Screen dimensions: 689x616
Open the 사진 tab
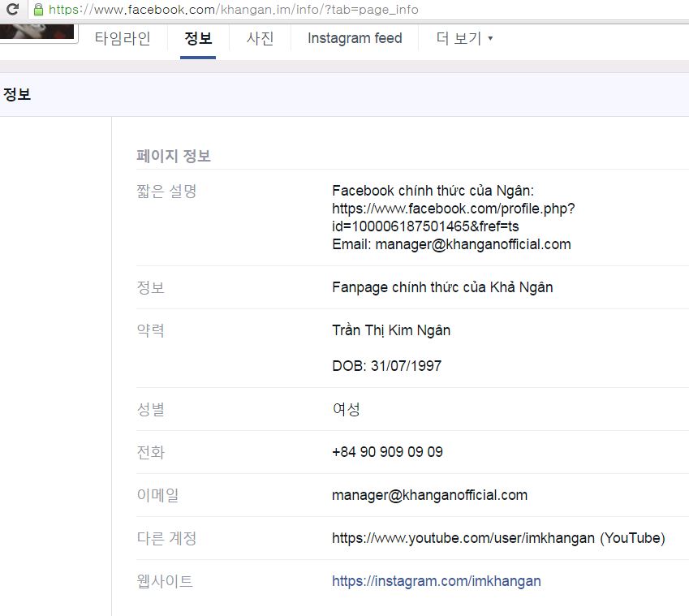click(x=260, y=39)
